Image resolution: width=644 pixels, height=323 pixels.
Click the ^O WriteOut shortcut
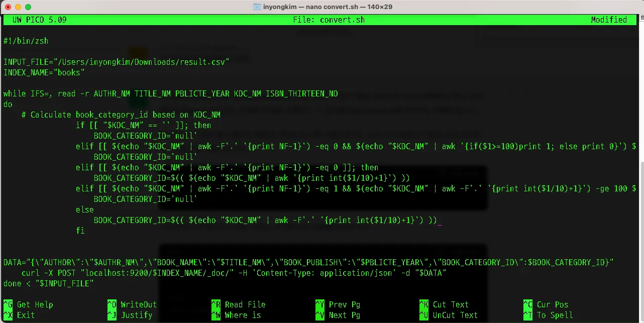pyautogui.click(x=133, y=304)
